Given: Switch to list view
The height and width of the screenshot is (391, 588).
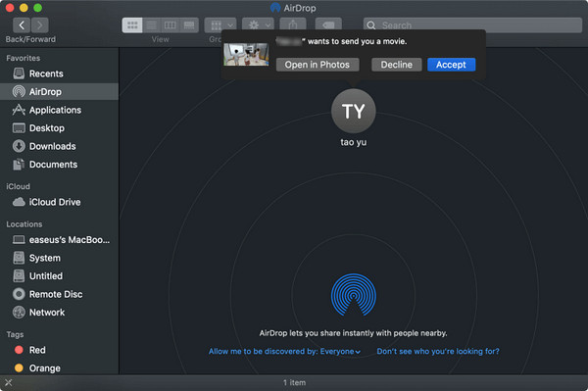Looking at the screenshot, I should tap(152, 25).
